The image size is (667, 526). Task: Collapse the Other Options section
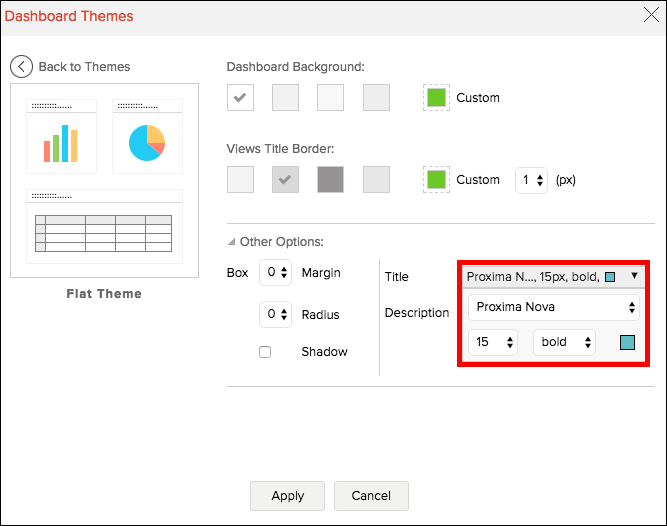coord(233,242)
